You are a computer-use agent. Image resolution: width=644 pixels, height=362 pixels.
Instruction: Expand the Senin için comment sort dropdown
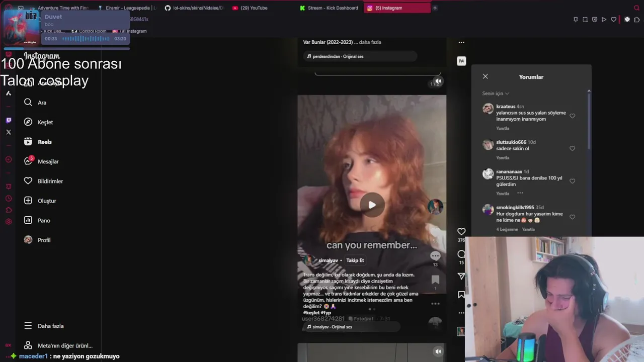tap(496, 94)
